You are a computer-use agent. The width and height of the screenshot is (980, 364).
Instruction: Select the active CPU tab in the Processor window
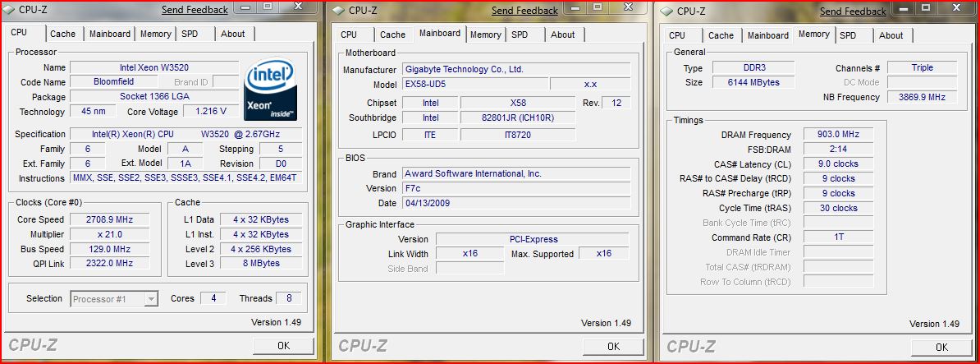click(20, 33)
